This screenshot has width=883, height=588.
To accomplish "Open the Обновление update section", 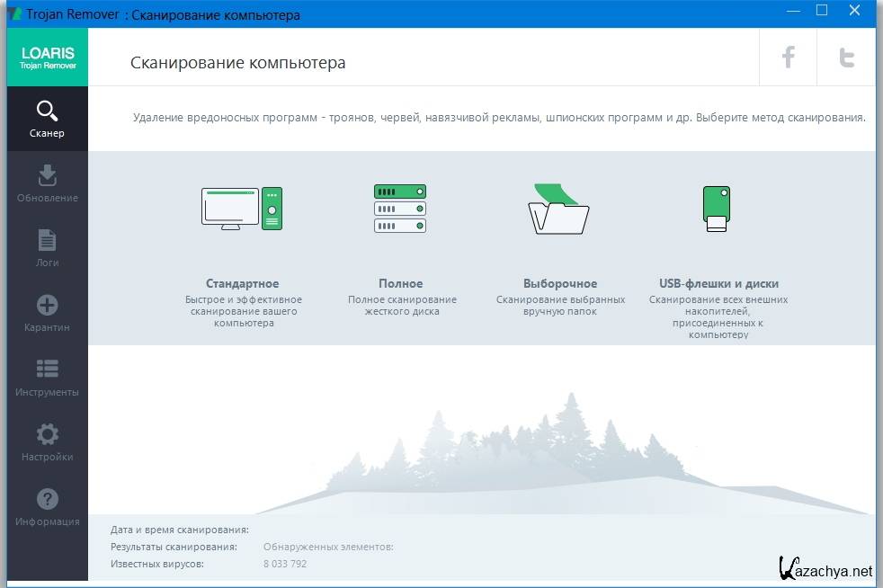I will (47, 183).
